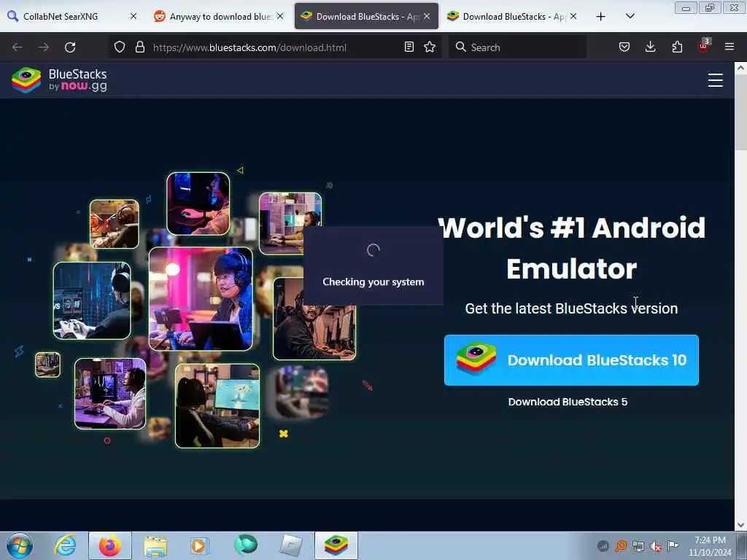Screen dimensions: 747x560
Task: Open the taskbar clock and date
Action: (710, 546)
